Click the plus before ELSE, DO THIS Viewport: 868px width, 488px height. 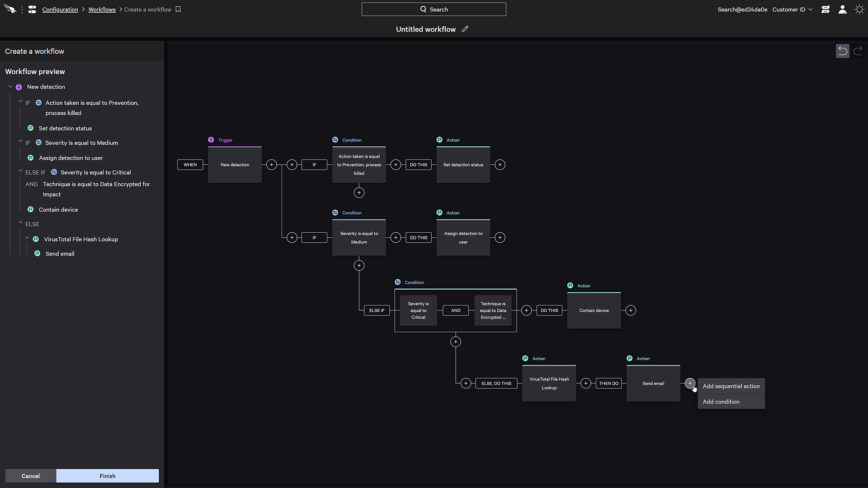(x=466, y=384)
